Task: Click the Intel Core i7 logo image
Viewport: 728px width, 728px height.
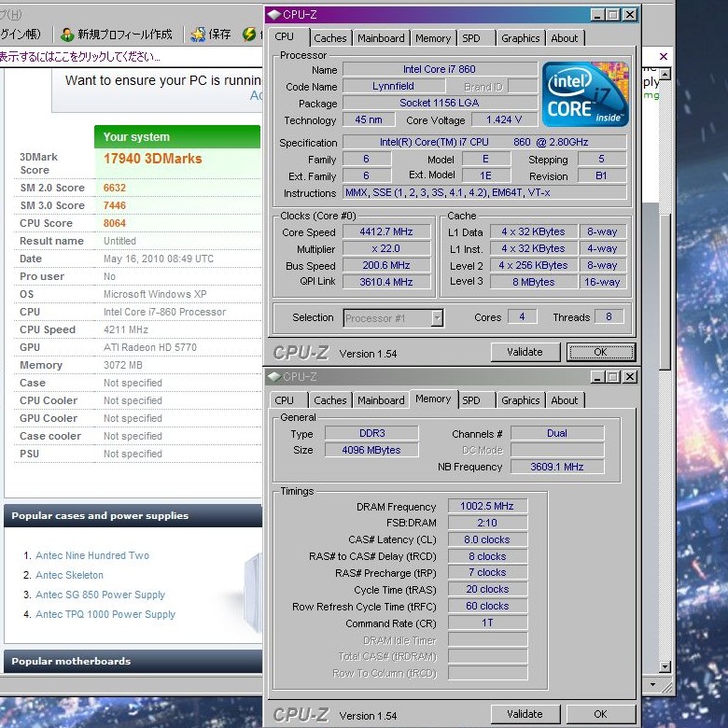Action: click(x=585, y=94)
